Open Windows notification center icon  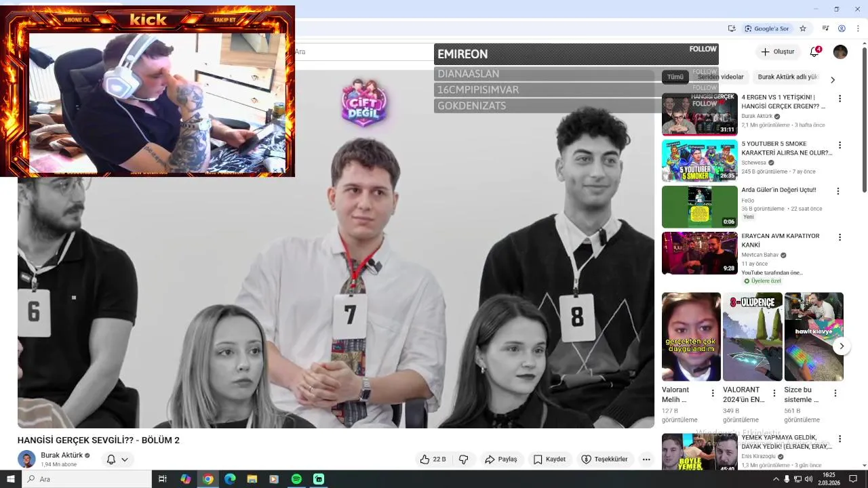[x=853, y=479]
